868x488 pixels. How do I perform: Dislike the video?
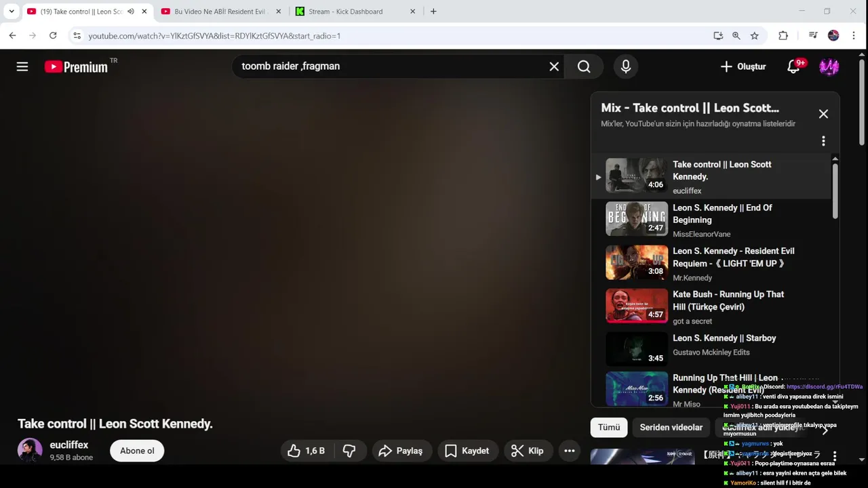pyautogui.click(x=349, y=451)
